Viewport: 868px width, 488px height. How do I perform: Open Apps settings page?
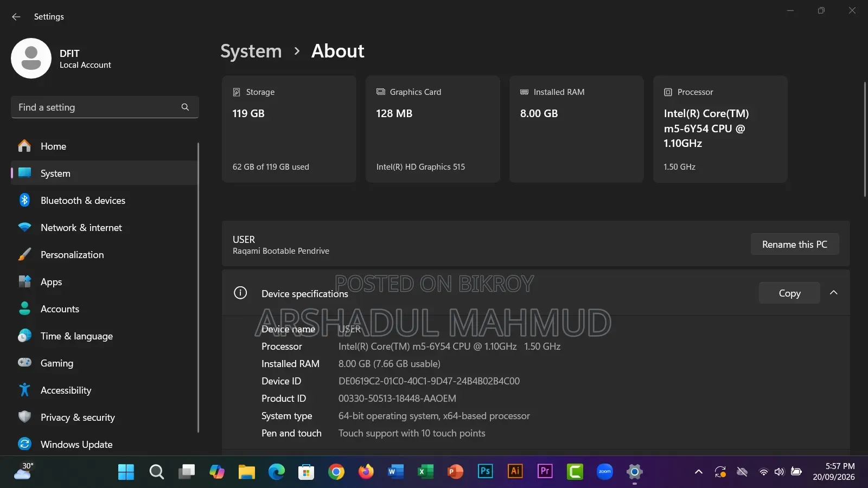point(104,281)
